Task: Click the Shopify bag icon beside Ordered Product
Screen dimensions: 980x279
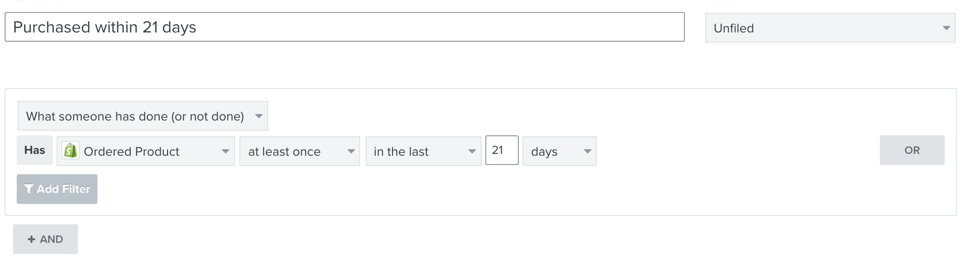Action: pos(71,151)
